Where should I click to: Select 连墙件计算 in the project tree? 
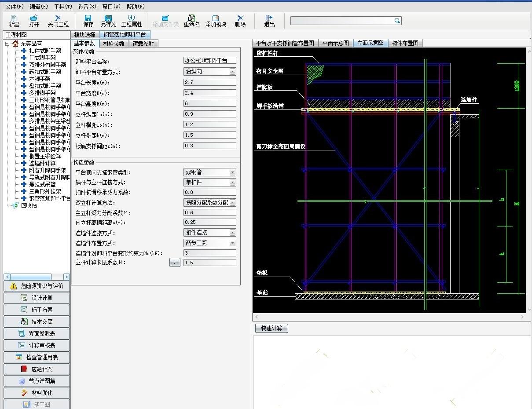[42, 163]
